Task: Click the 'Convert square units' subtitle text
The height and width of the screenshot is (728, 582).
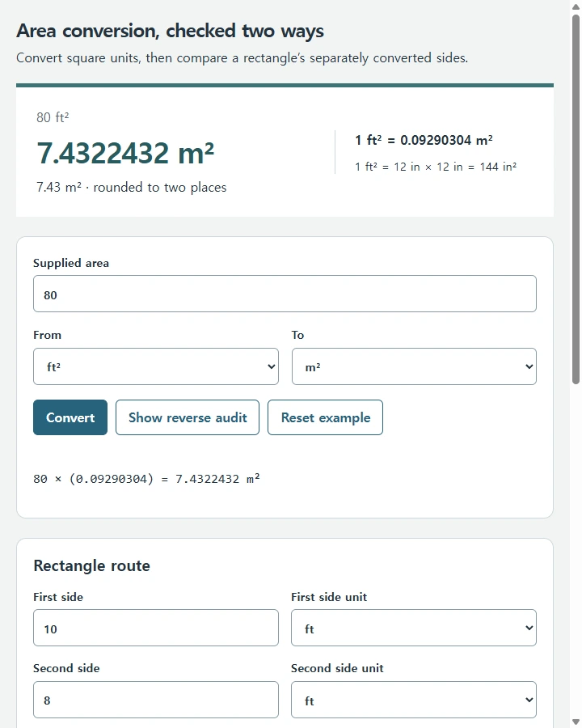Action: coord(242,58)
